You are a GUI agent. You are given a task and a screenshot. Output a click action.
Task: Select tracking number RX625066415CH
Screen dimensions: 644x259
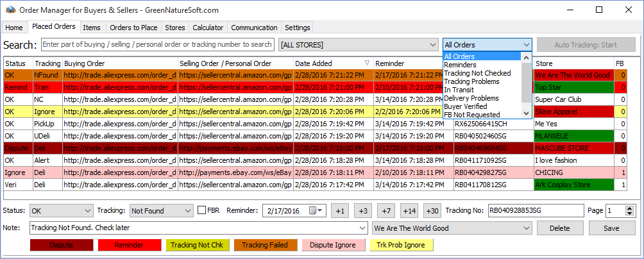pos(493,124)
